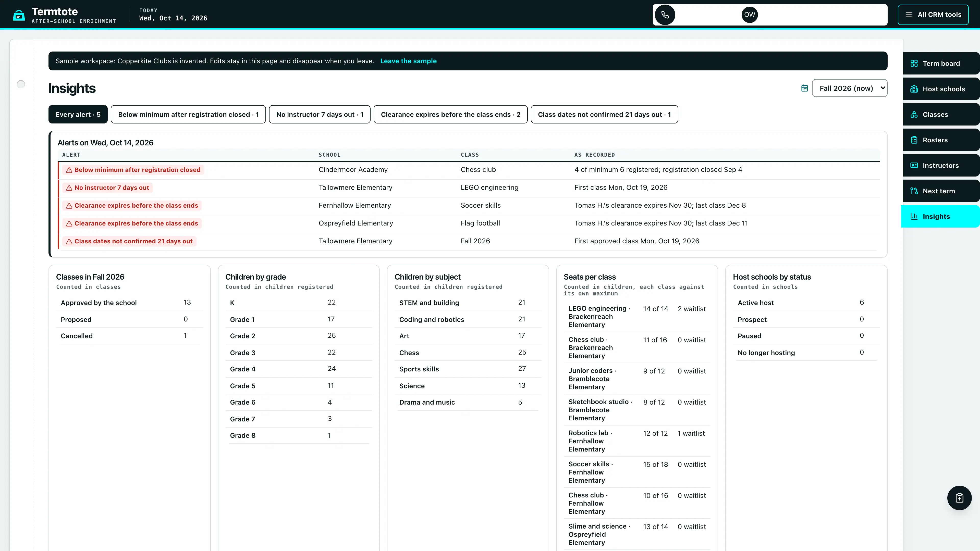Select the Insights sidebar item
The image size is (980, 551).
[940, 216]
